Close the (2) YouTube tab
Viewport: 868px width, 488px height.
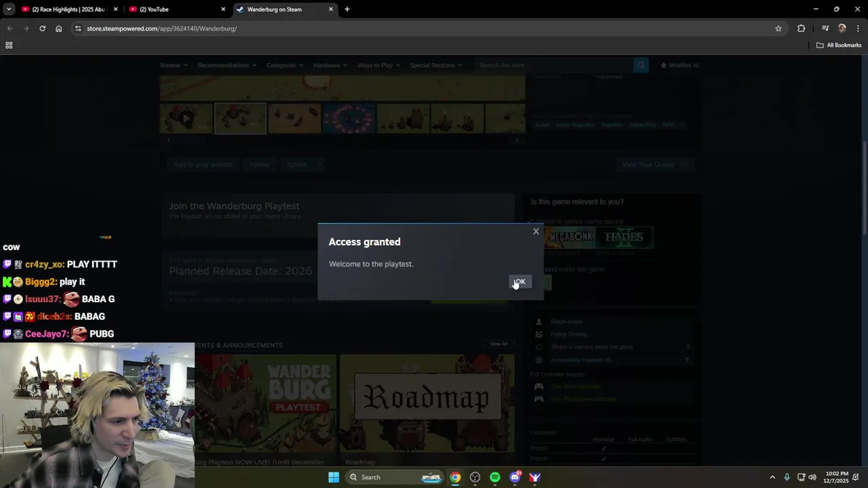[223, 9]
